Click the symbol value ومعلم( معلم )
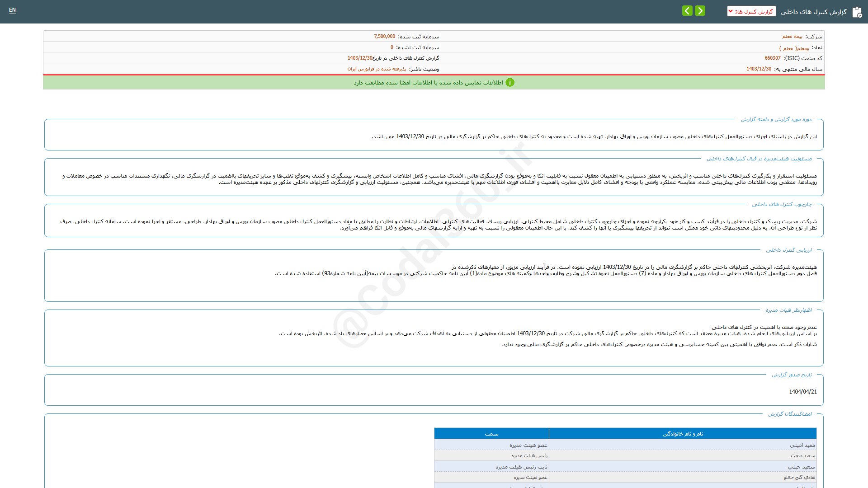Viewport: 868px width, 488px height. pos(794,48)
